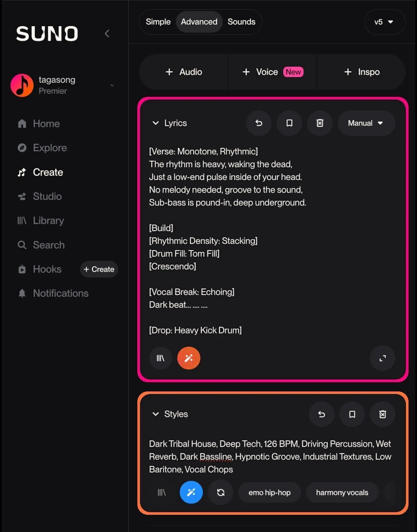Click the + Audio button
Image resolution: width=417 pixels, height=532 pixels.
(x=184, y=72)
